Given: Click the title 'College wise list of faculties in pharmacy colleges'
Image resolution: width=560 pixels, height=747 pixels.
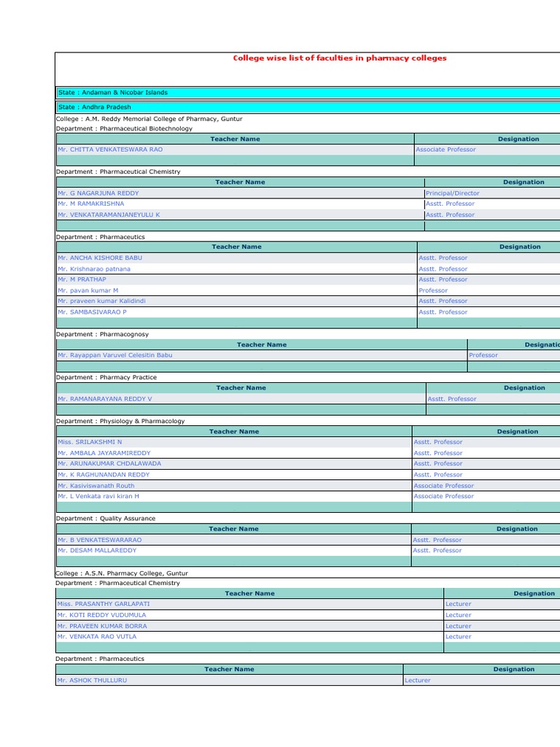Looking at the screenshot, I should pos(340,58).
